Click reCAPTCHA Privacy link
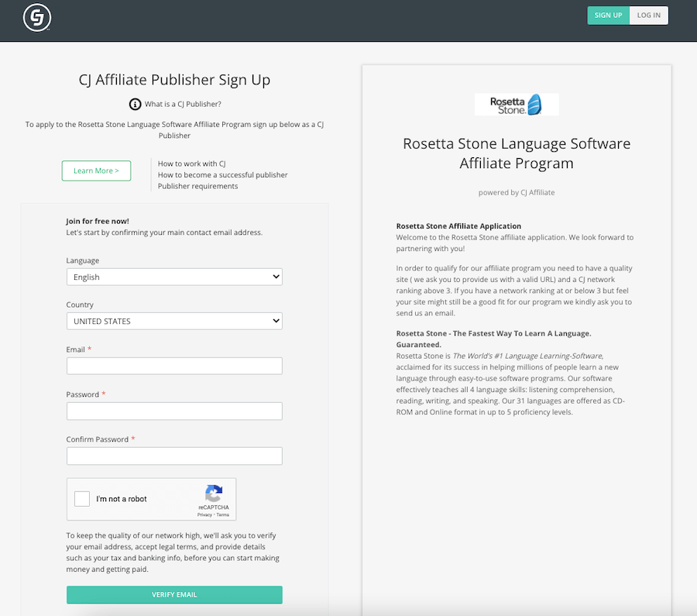The width and height of the screenshot is (697, 616). click(204, 514)
